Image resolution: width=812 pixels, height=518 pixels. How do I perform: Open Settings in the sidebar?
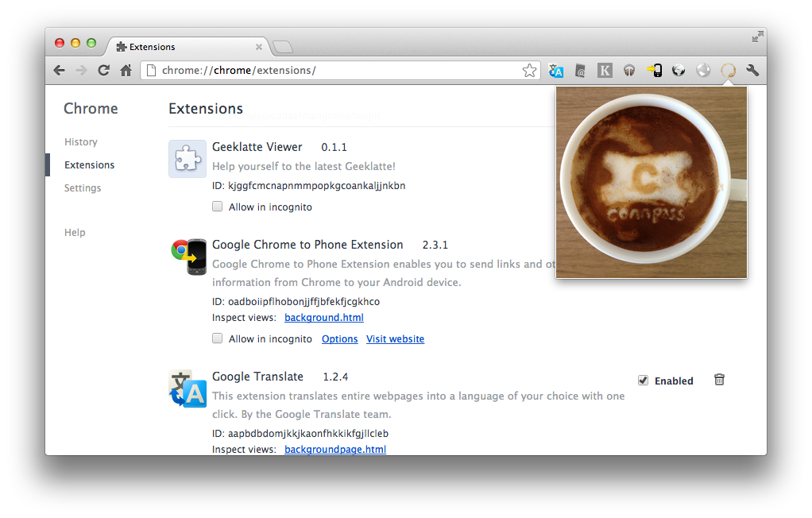click(83, 188)
